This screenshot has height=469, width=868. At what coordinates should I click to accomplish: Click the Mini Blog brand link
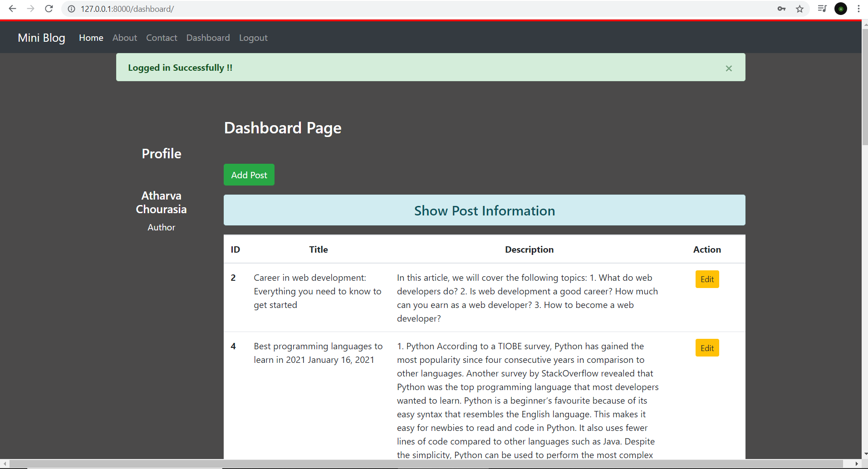pyautogui.click(x=41, y=38)
